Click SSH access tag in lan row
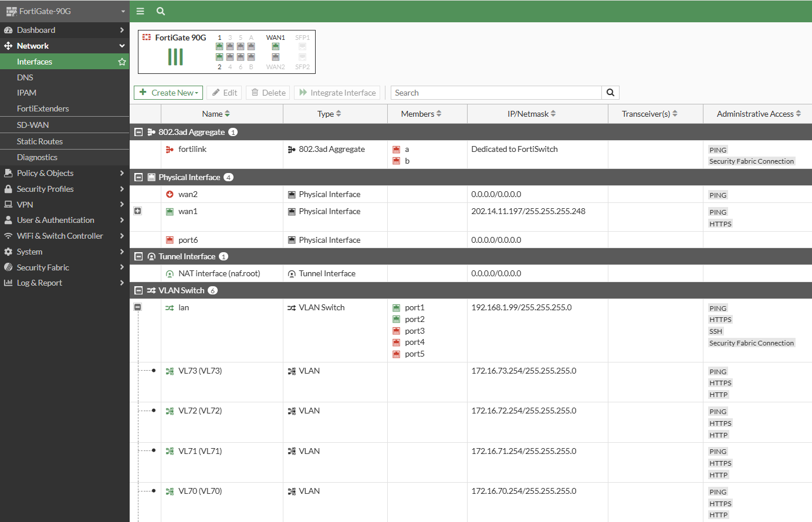Screen dimensions: 812x522 click(x=716, y=331)
